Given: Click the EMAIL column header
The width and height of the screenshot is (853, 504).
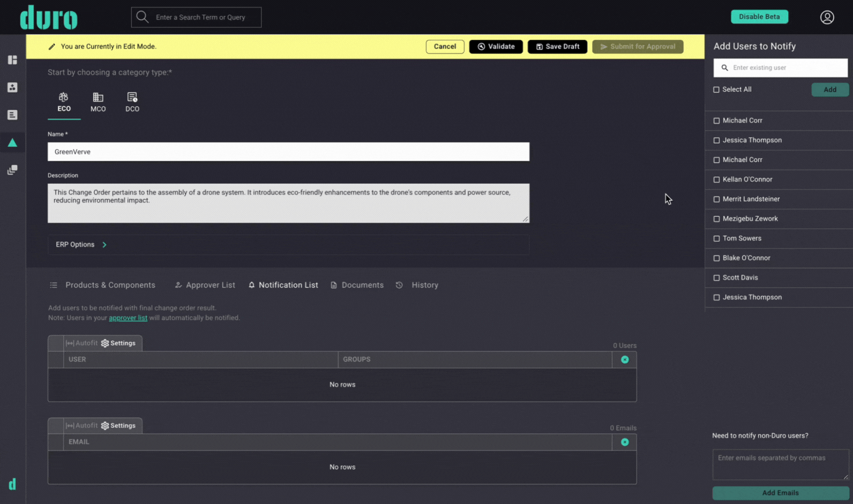Looking at the screenshot, I should pyautogui.click(x=338, y=442).
